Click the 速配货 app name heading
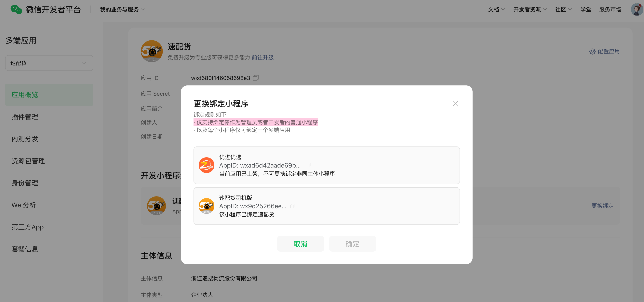The image size is (644, 302). pyautogui.click(x=179, y=47)
